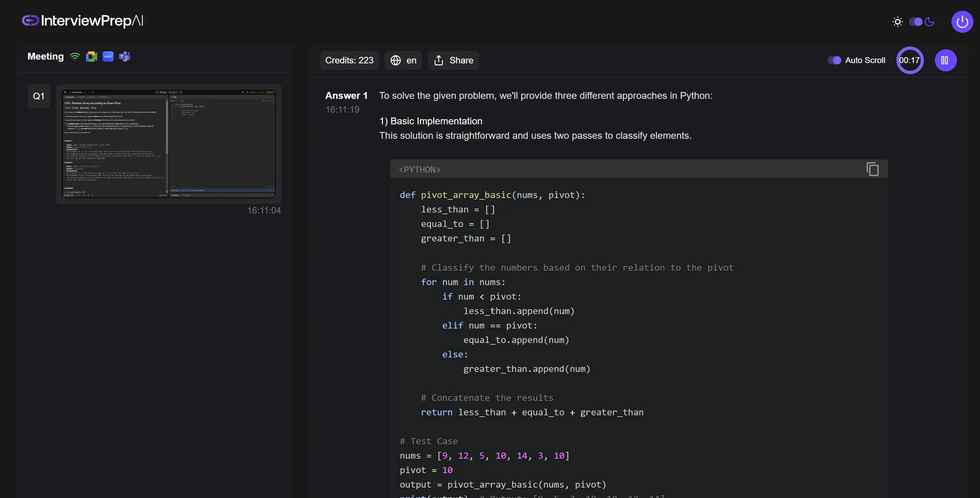Open the Share dialog
This screenshot has height=498, width=980.
point(453,60)
